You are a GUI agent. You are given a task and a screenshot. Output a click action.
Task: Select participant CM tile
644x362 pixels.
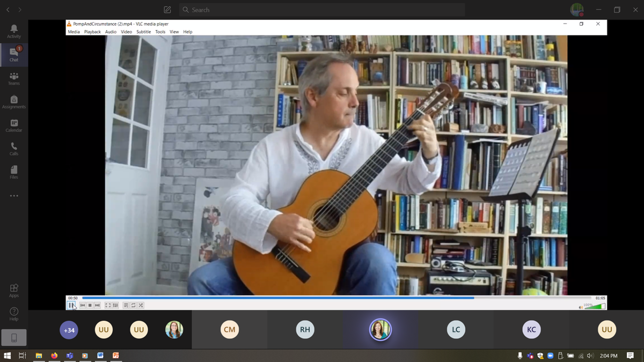[x=229, y=330]
